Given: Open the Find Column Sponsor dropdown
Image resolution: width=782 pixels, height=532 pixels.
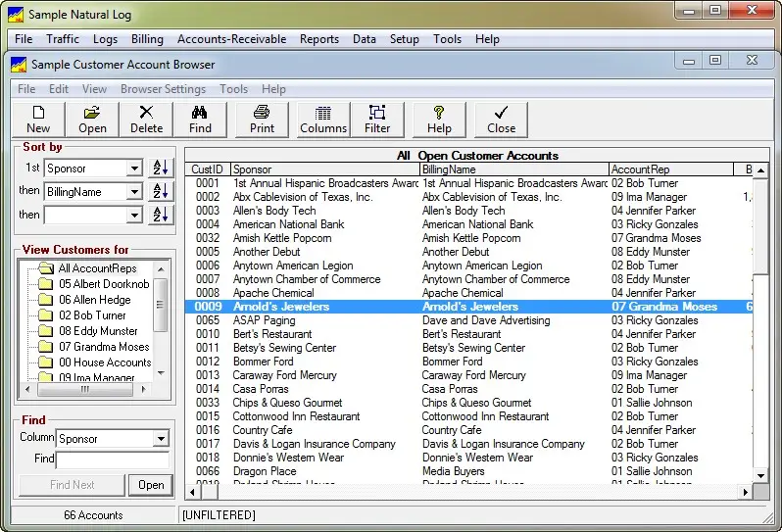Looking at the screenshot, I should 161,439.
